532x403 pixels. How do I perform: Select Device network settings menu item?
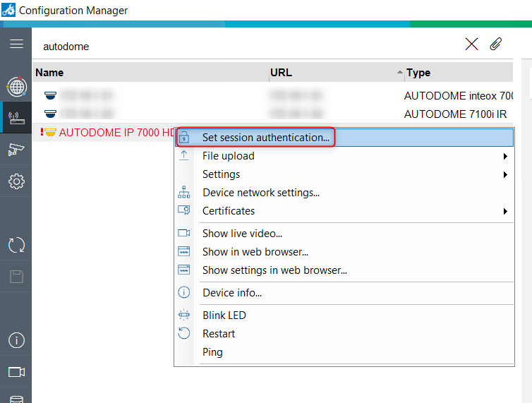click(x=344, y=193)
